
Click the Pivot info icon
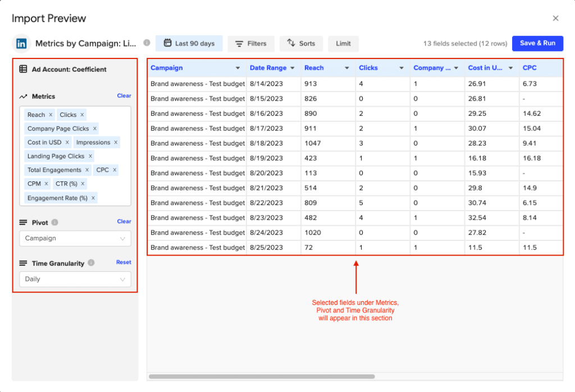coord(54,222)
